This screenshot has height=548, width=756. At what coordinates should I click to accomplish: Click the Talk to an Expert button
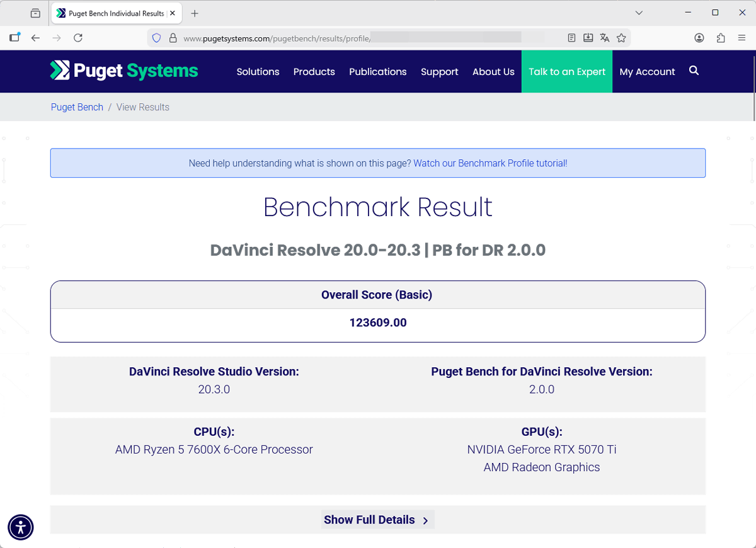point(566,72)
